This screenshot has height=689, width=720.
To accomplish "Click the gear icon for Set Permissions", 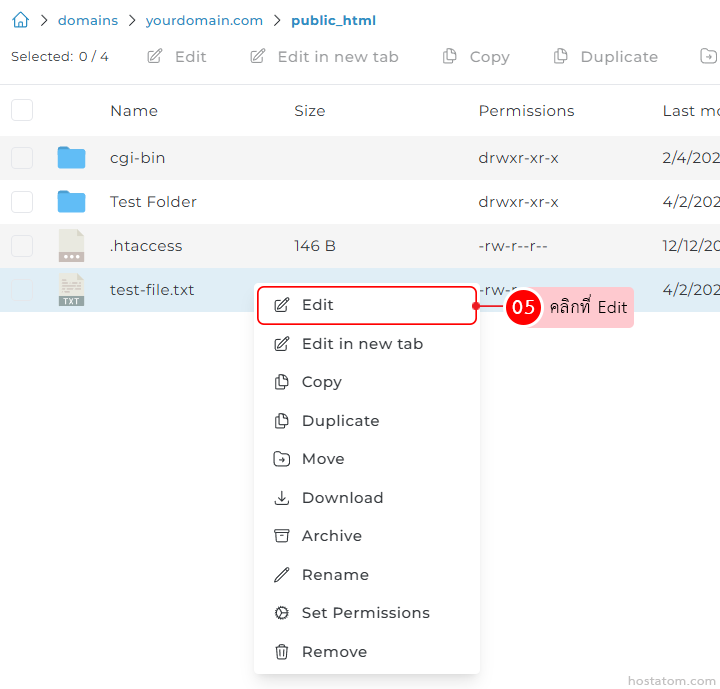I will [x=281, y=613].
